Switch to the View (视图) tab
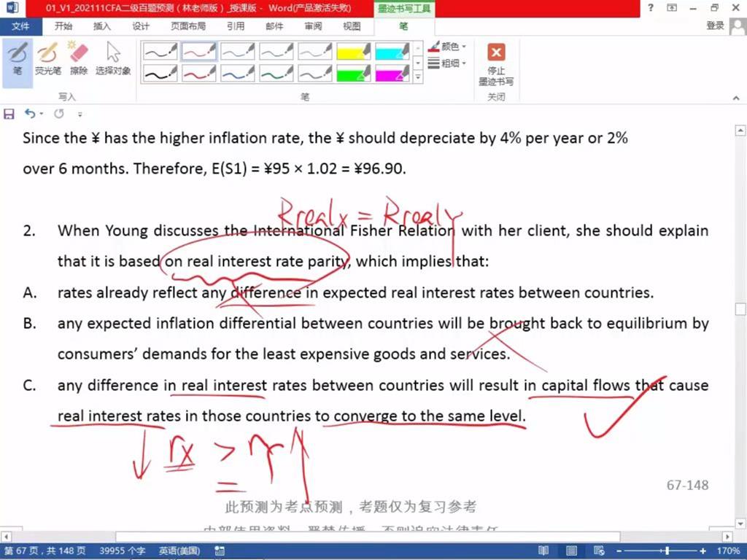Screen dimensions: 747x560 (x=352, y=26)
